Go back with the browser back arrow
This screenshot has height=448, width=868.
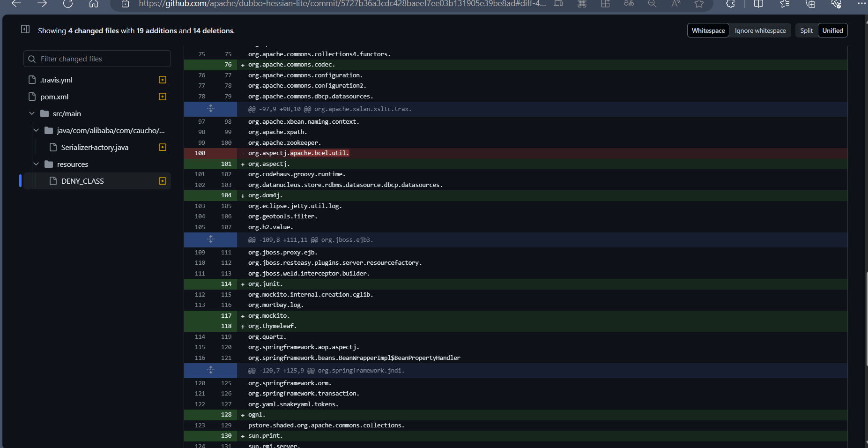[x=16, y=4]
